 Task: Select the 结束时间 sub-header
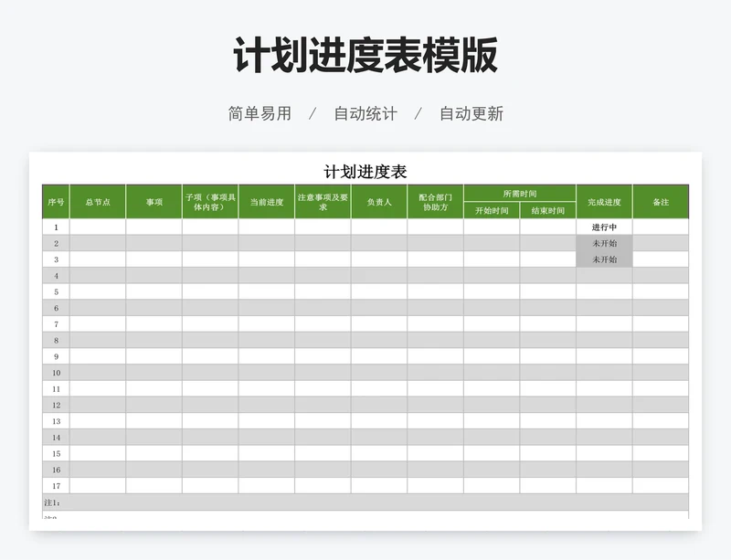pos(547,210)
